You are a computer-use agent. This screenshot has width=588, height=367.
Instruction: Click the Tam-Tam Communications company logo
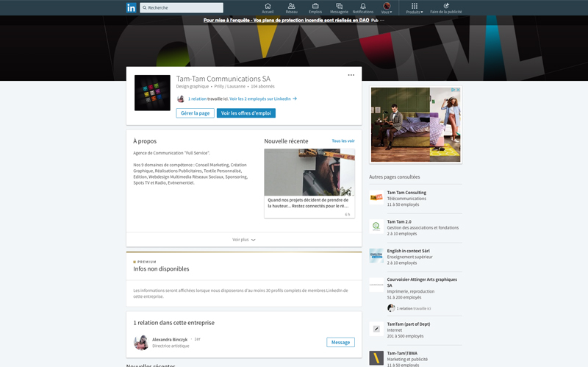click(152, 93)
